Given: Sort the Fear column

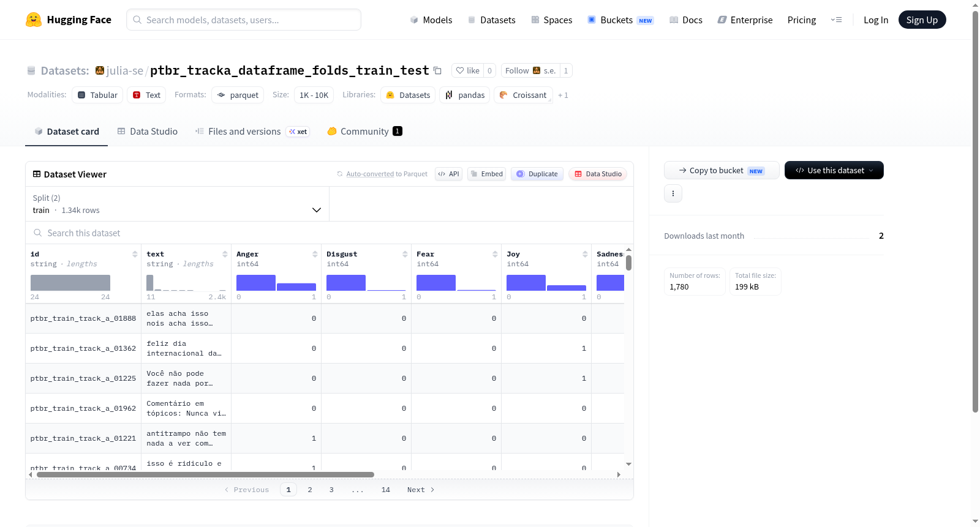Looking at the screenshot, I should tap(495, 254).
